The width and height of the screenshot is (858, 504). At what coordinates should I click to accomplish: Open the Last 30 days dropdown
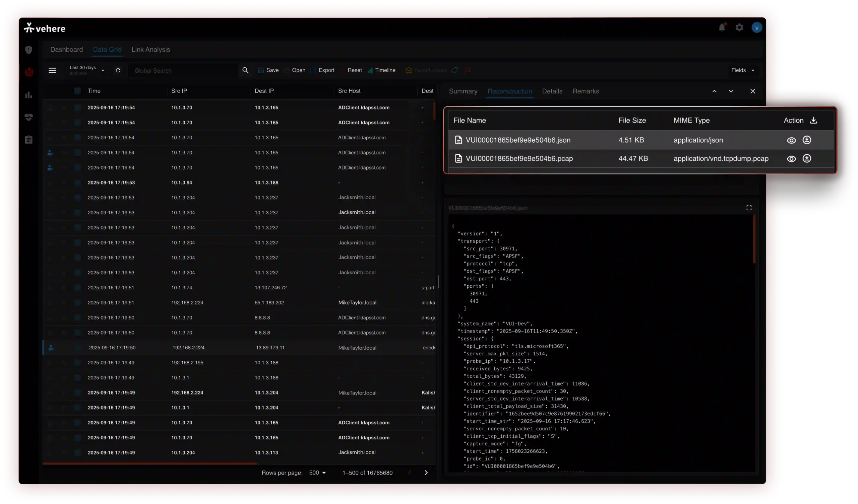pos(87,70)
